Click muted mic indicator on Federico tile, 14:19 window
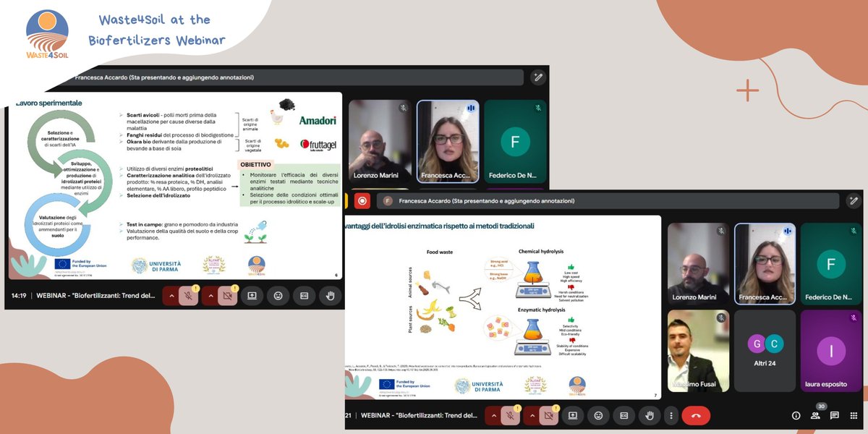 tap(538, 108)
